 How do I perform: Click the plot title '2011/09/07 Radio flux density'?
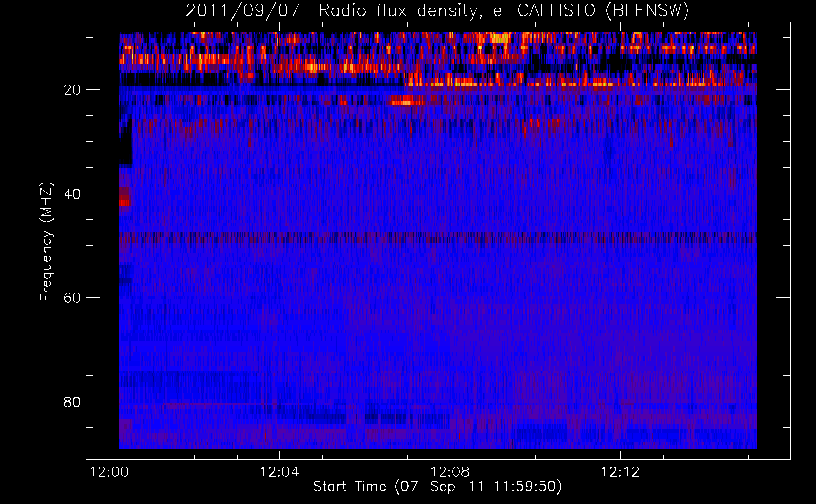pos(437,10)
